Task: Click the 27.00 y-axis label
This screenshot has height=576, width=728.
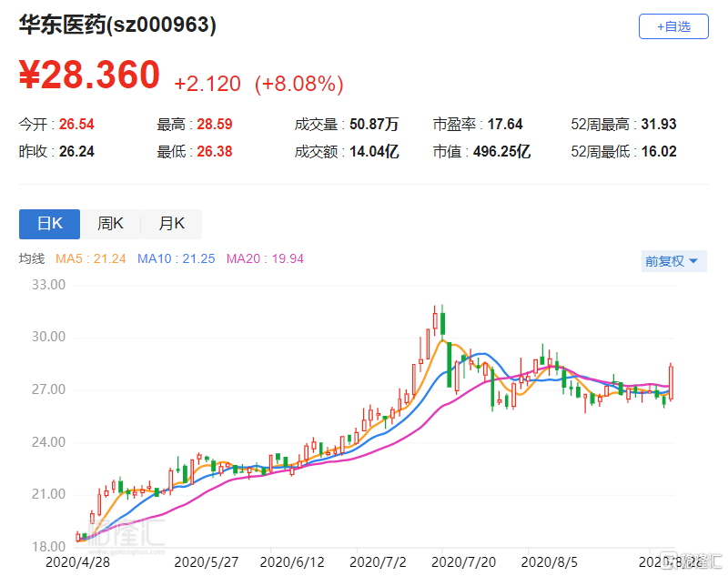Action: click(48, 389)
